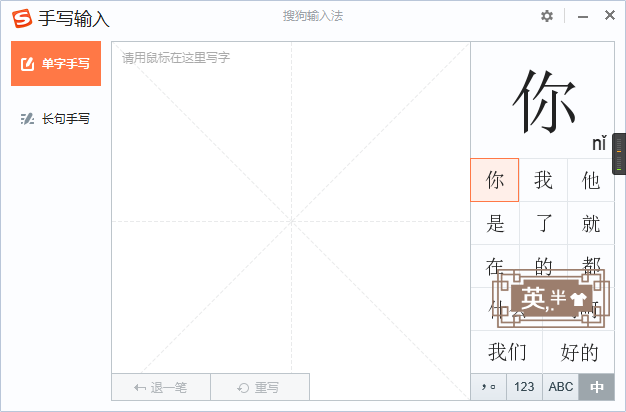
Task: Choose candidate character 我
Action: click(543, 180)
